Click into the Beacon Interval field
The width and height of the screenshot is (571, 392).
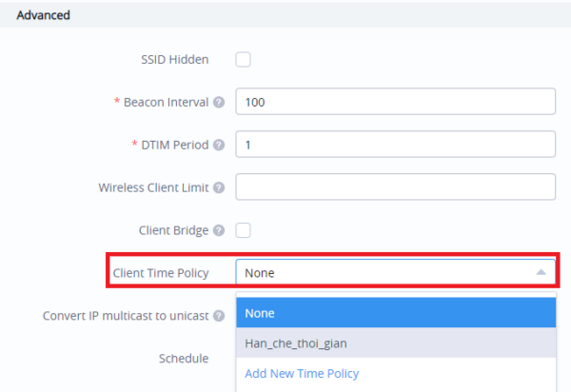(395, 102)
